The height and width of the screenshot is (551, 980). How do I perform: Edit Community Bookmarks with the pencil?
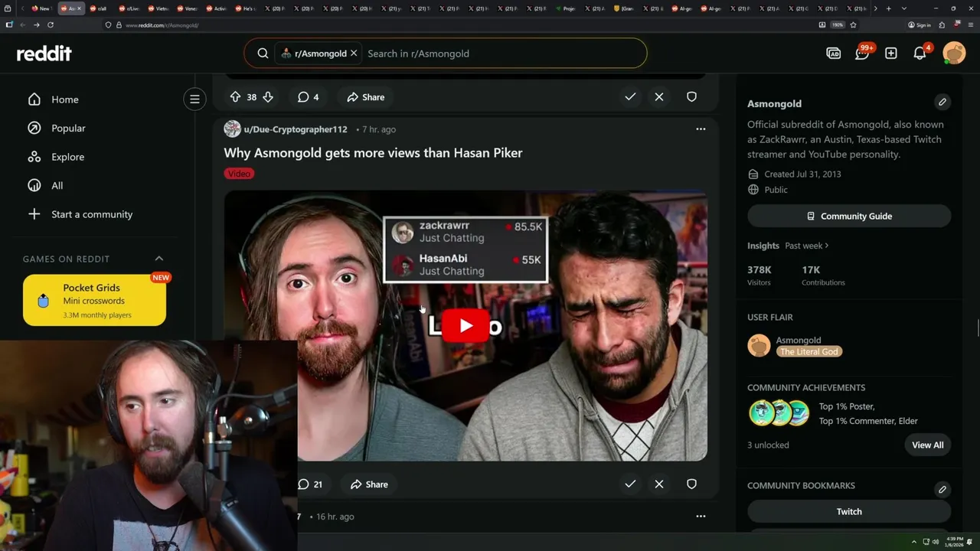942,489
